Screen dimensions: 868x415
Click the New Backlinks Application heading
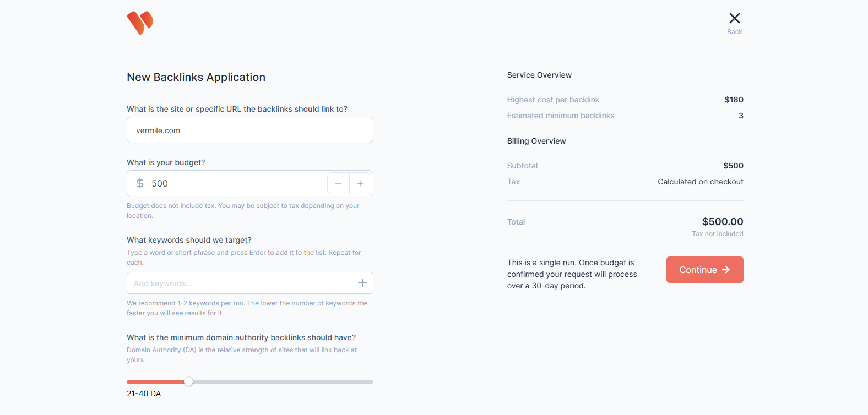pos(196,77)
